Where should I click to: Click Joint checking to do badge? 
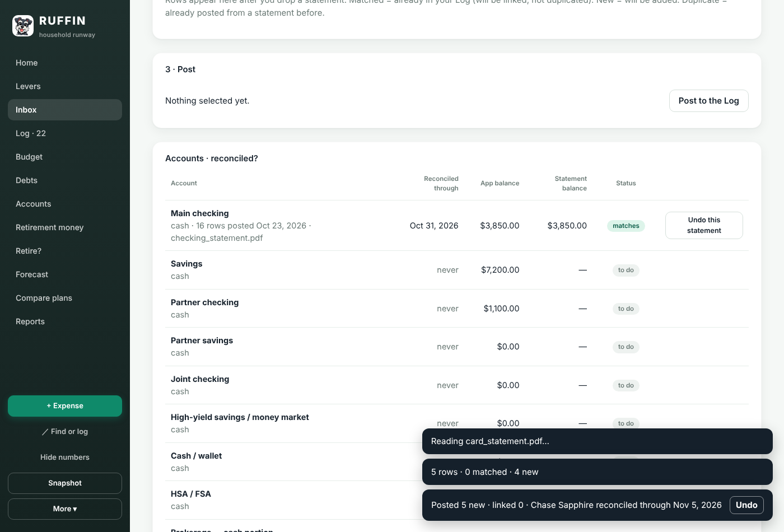tap(626, 385)
